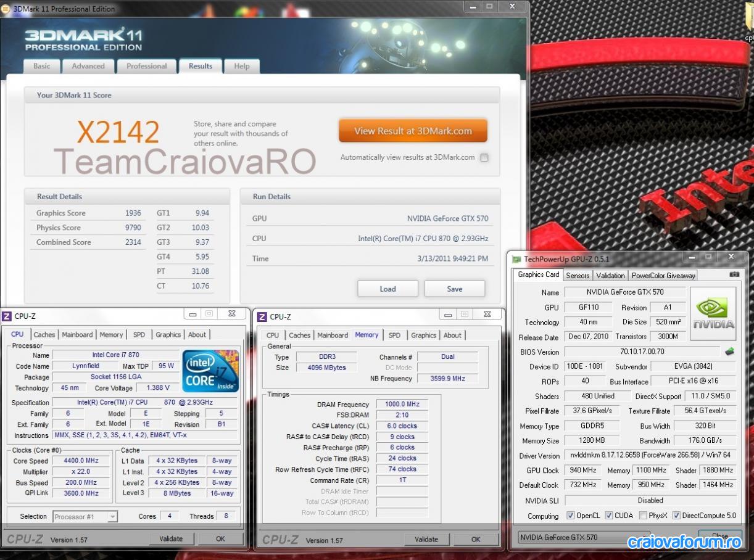Click the GPU-Z Name field NVIDIA GeForce GTX 570

[624, 292]
